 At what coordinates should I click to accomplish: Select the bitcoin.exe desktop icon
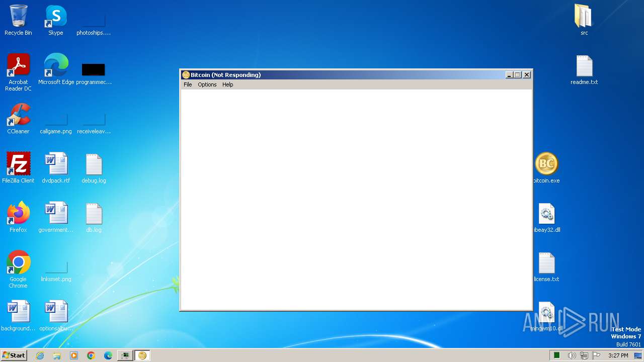point(546,168)
